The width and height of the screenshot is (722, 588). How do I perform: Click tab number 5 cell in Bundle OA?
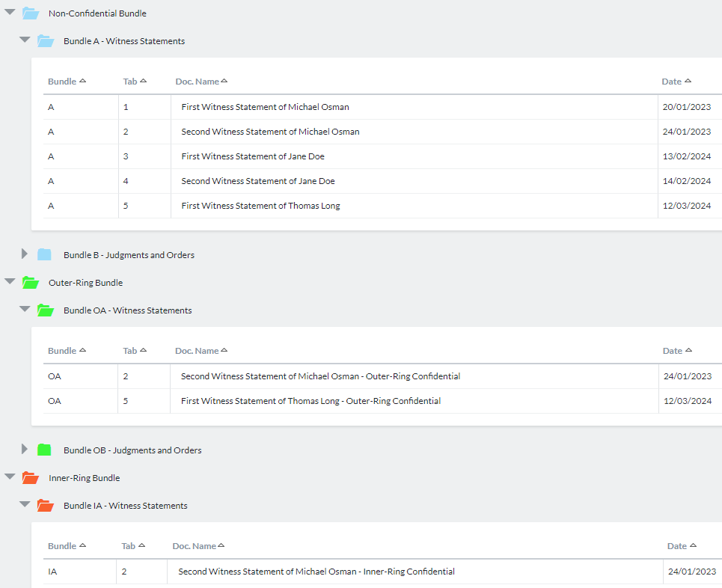point(144,401)
